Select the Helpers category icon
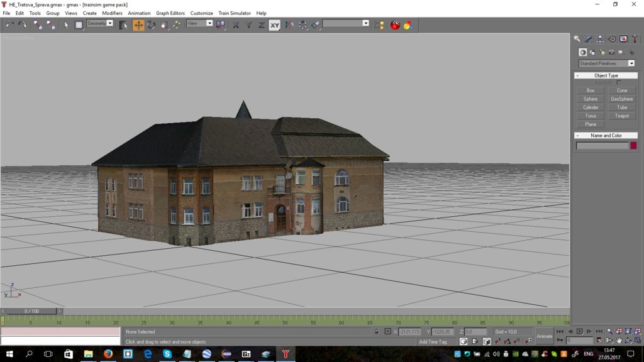 [621, 52]
